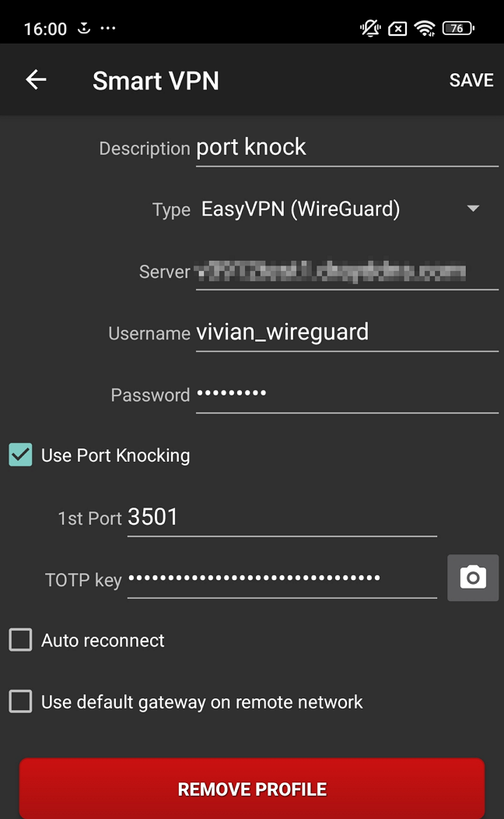Tap the blurred Server address field
The width and height of the screenshot is (504, 819).
346,272
